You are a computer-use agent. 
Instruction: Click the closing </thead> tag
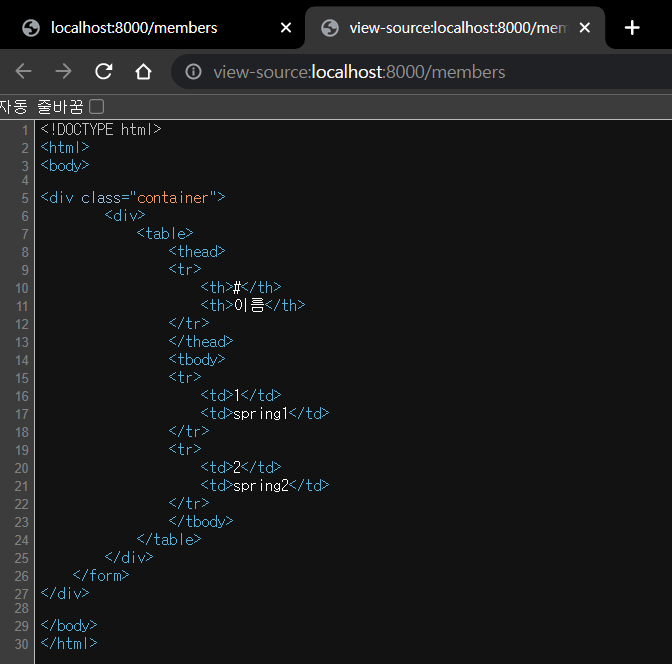pyautogui.click(x=201, y=342)
